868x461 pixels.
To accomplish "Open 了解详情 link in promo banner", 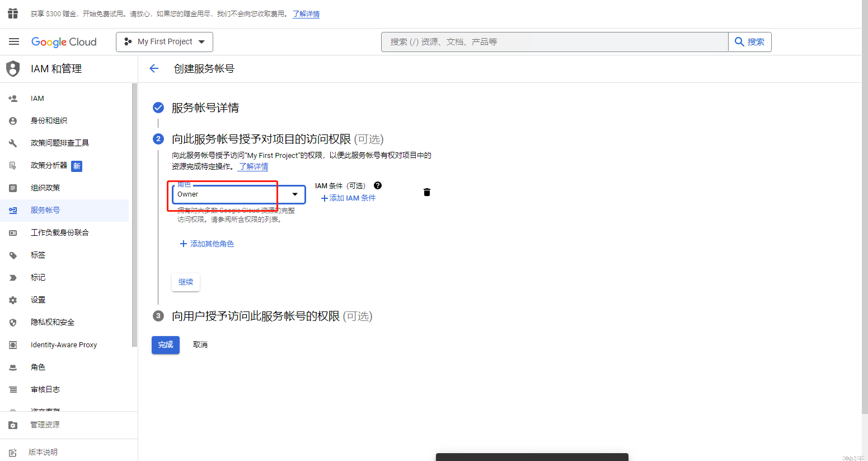I will (306, 14).
